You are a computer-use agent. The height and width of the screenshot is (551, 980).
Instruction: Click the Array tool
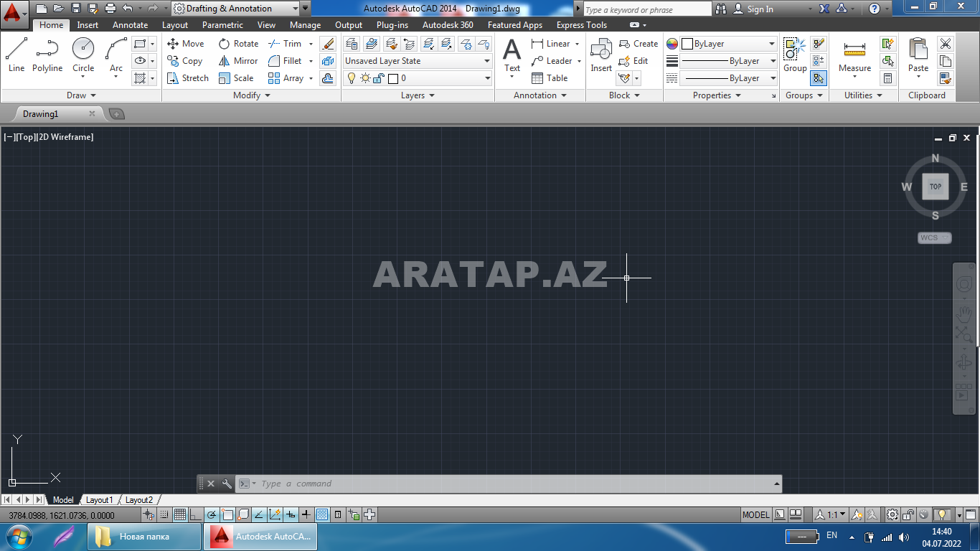(x=286, y=78)
